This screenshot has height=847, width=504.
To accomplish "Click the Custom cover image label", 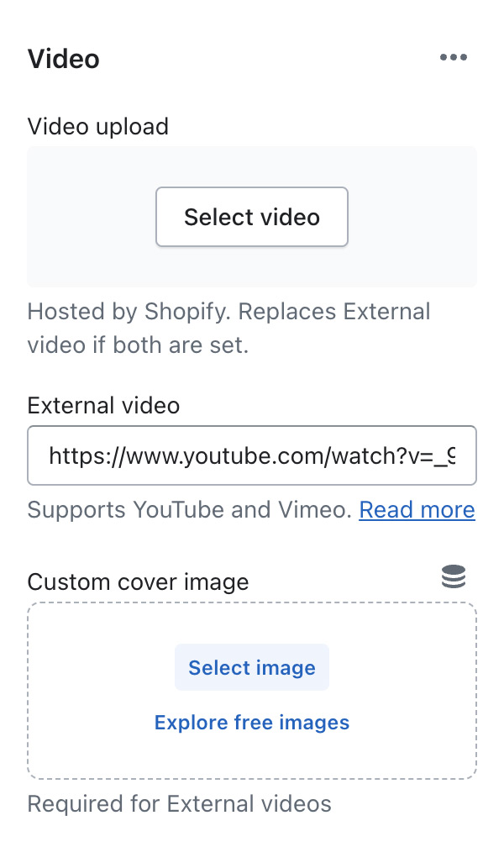I will click(138, 581).
